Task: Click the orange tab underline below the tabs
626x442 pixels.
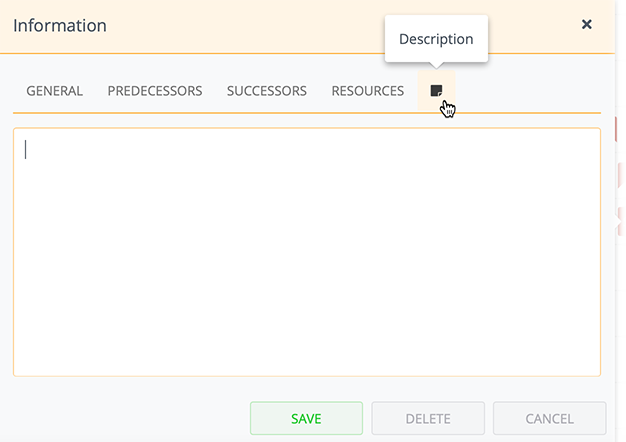Action: click(307, 113)
